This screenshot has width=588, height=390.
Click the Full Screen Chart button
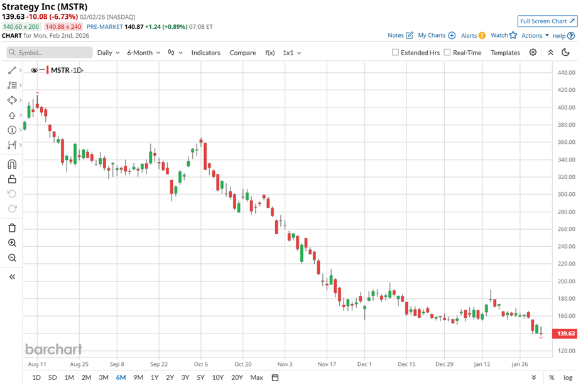click(x=548, y=21)
